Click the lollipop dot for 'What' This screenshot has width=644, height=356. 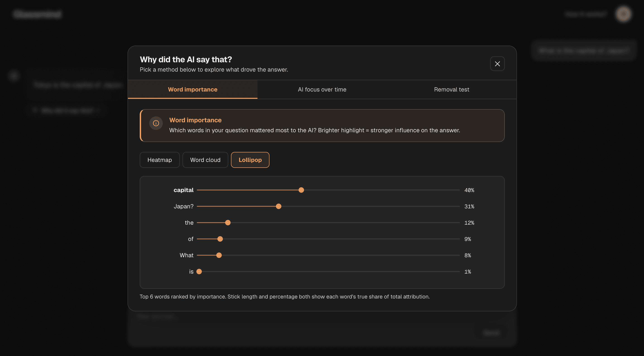[x=219, y=255]
